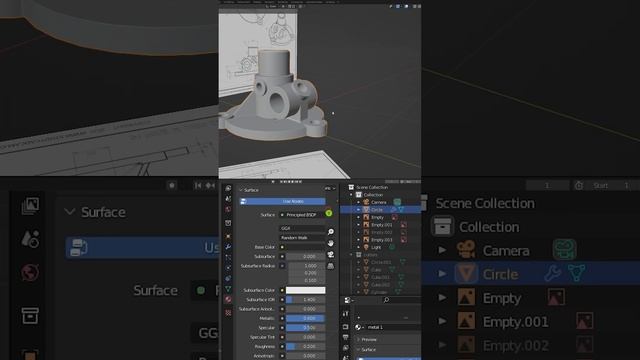Open the Physics properties tab

point(228,268)
